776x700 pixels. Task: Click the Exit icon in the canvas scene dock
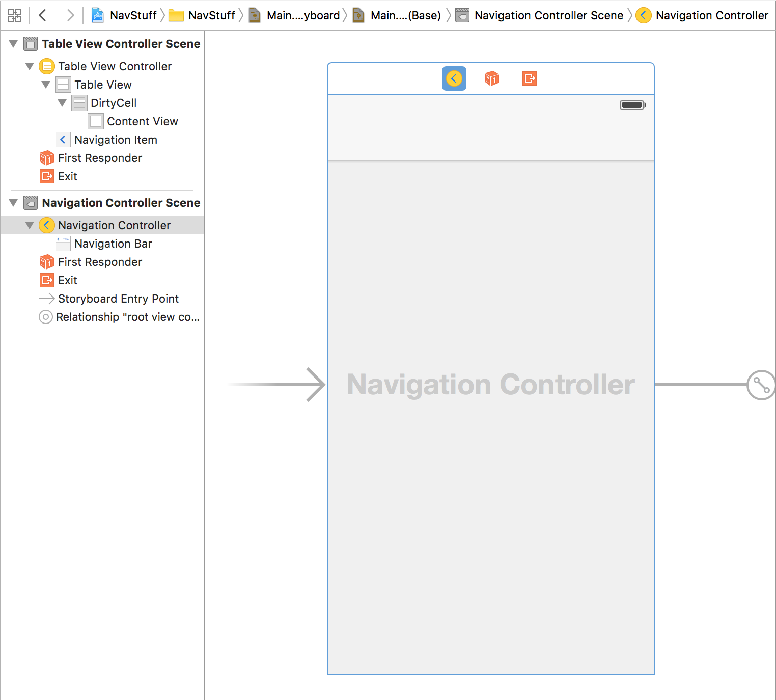pyautogui.click(x=529, y=78)
